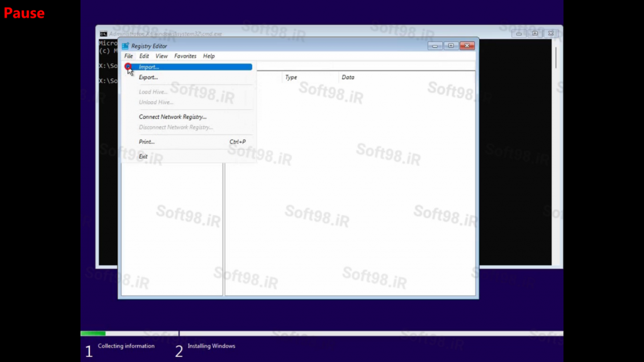Viewport: 644px width, 362px height.
Task: Select Connect Network Registry... menu entry
Action: pos(188,117)
